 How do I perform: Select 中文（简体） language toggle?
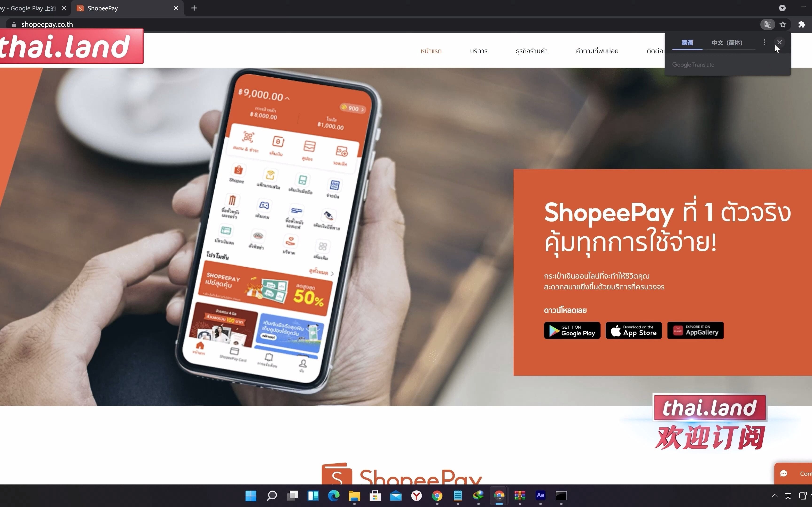(x=727, y=42)
